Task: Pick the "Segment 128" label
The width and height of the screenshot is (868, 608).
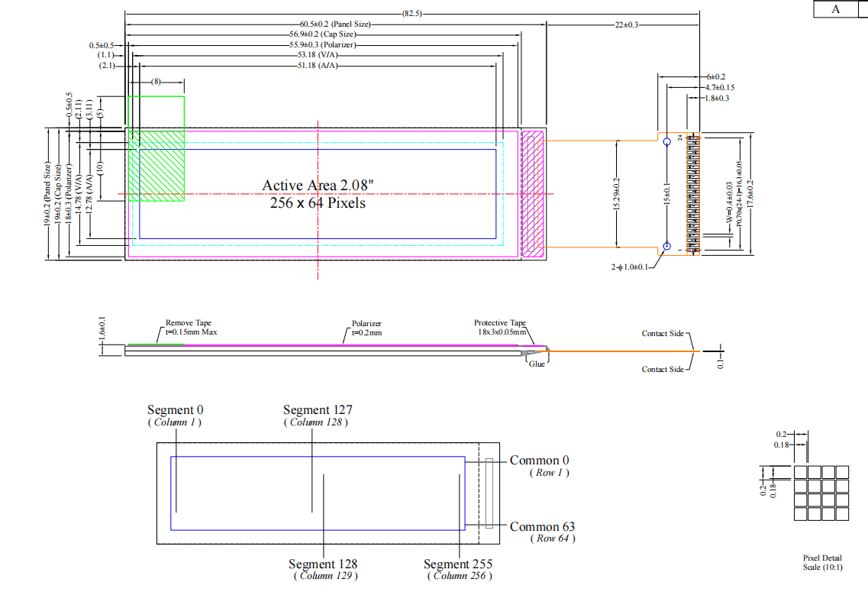Action: click(323, 564)
